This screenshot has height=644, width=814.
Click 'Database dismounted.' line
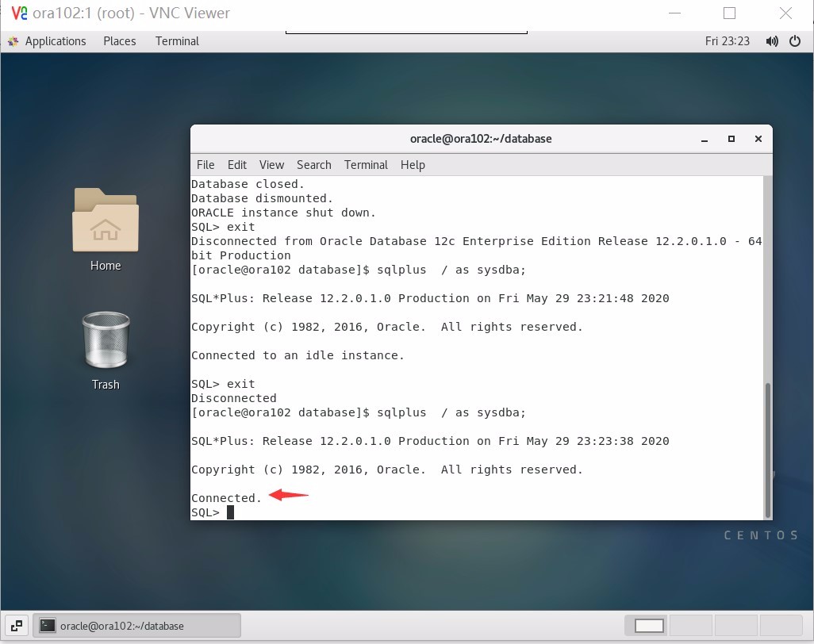coord(262,198)
